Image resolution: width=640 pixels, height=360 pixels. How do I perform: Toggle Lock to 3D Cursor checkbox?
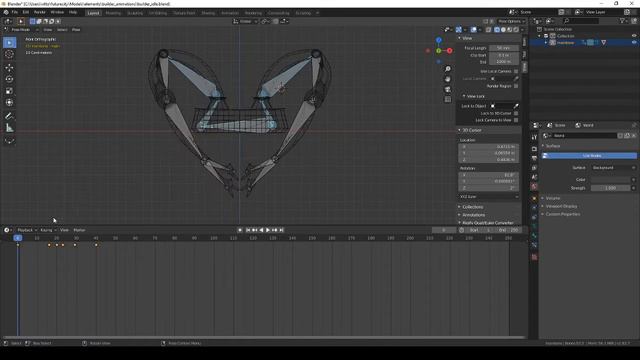(516, 113)
